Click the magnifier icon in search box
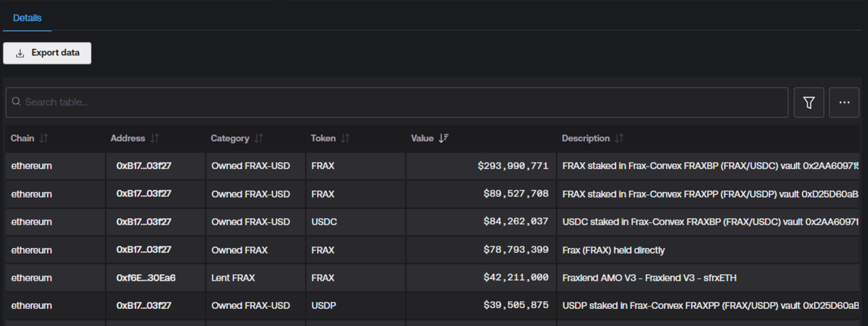This screenshot has height=326, width=868. point(16,102)
